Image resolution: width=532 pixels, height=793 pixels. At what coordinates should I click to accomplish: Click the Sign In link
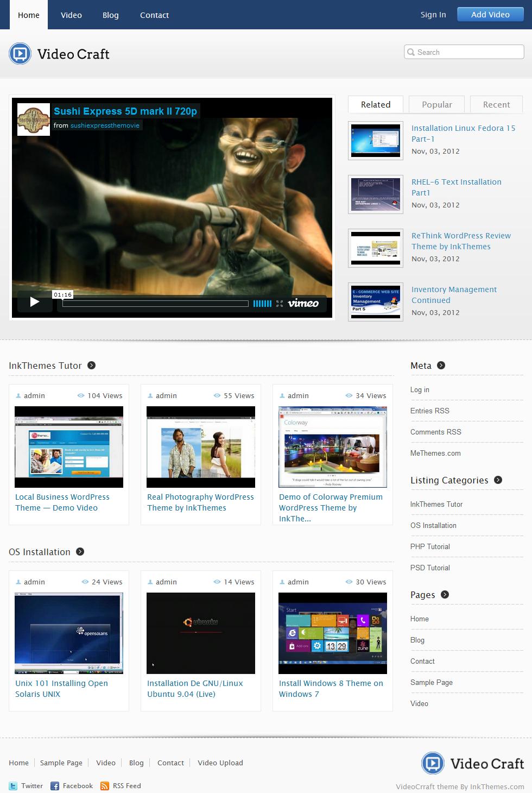click(433, 15)
